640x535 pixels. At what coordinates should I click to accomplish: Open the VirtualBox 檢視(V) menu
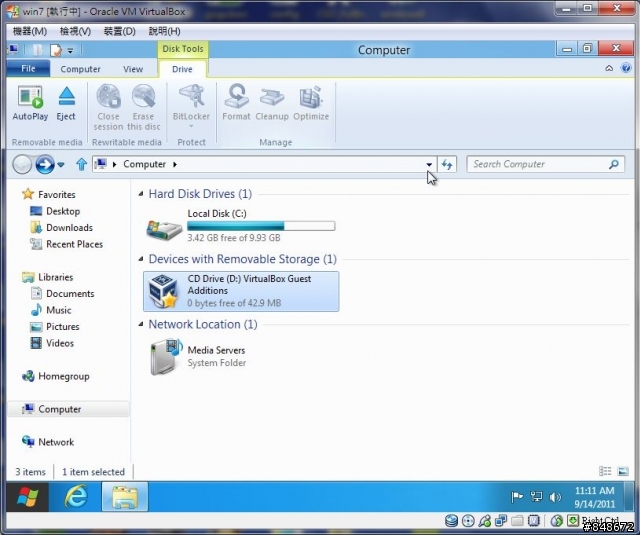75,31
